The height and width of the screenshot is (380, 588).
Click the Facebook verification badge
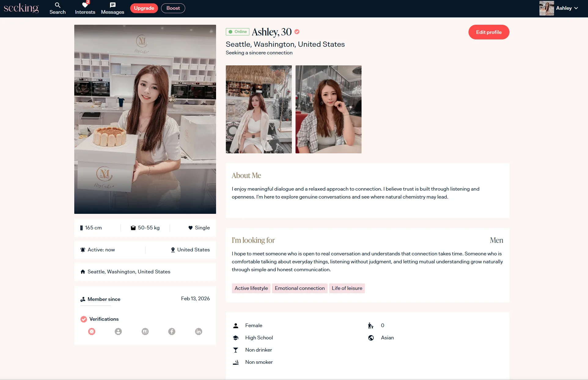[x=172, y=331]
